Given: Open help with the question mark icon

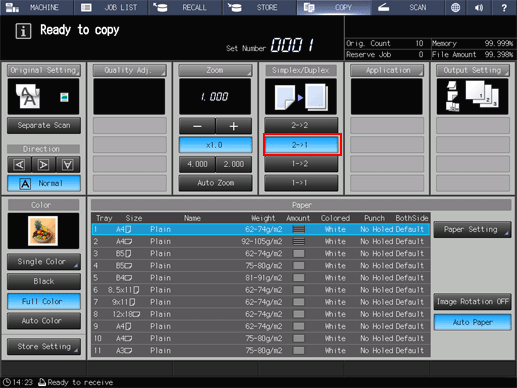Looking at the screenshot, I should point(504,7).
